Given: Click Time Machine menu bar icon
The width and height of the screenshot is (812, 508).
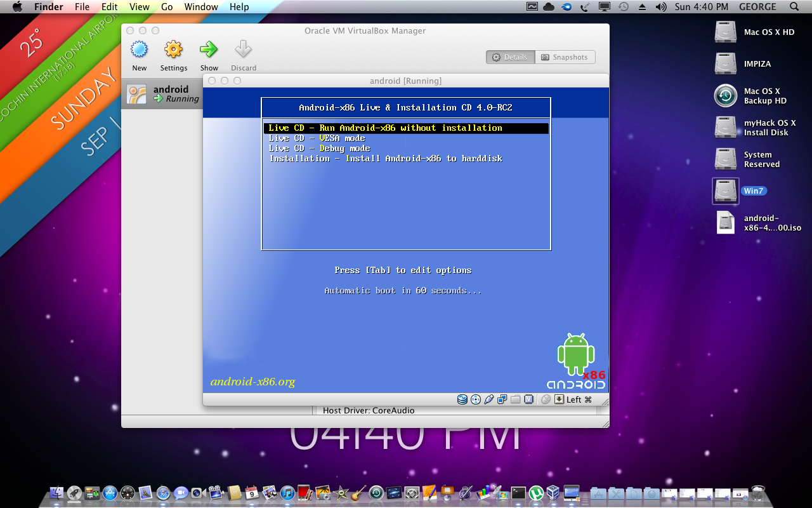Looking at the screenshot, I should click(624, 7).
